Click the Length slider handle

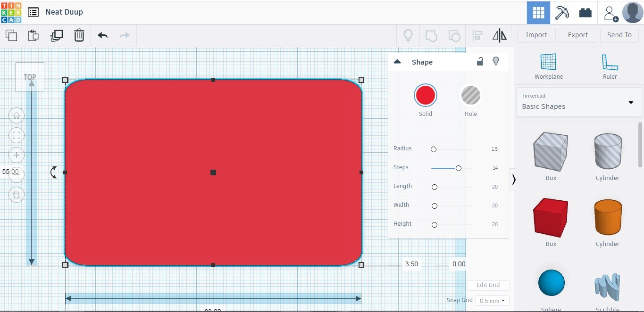(x=435, y=187)
